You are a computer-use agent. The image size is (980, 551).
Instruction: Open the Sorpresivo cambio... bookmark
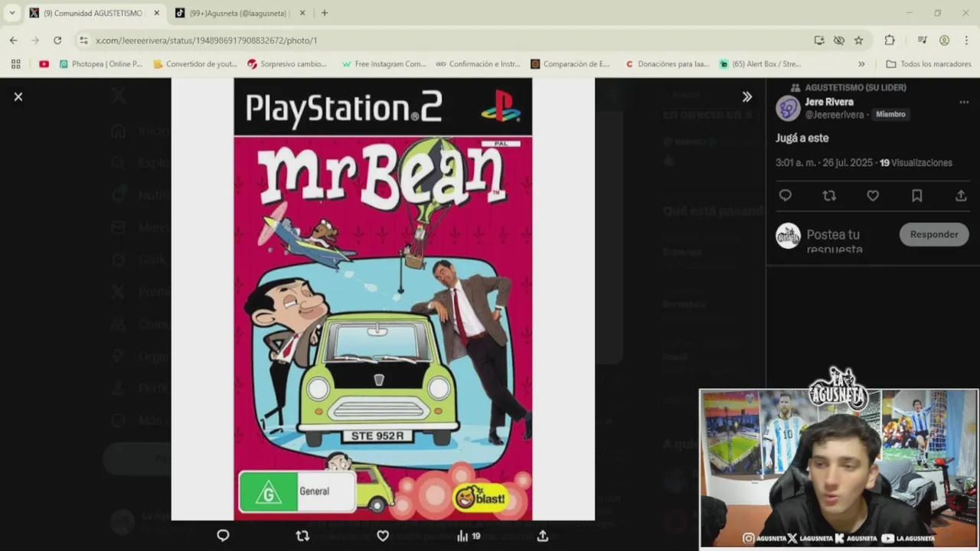(287, 64)
